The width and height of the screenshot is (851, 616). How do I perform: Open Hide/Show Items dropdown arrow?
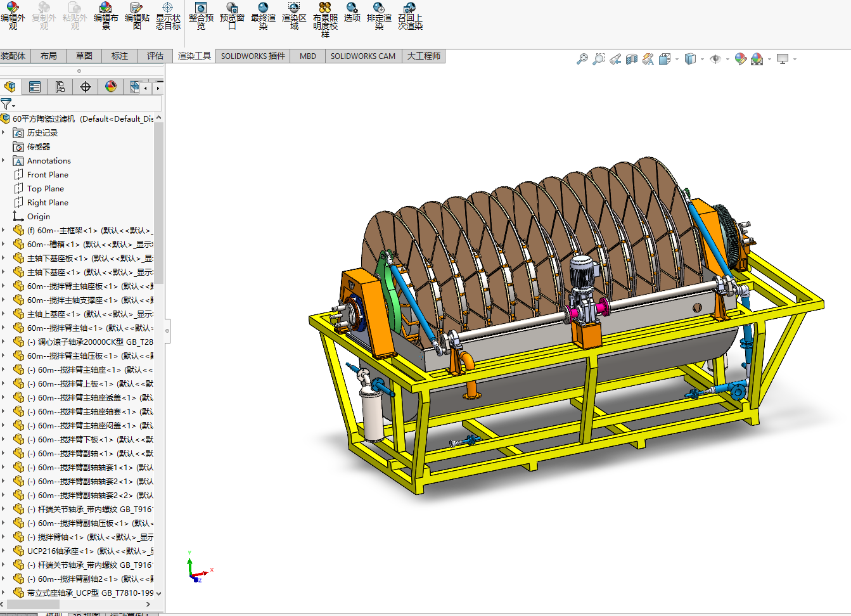[727, 59]
